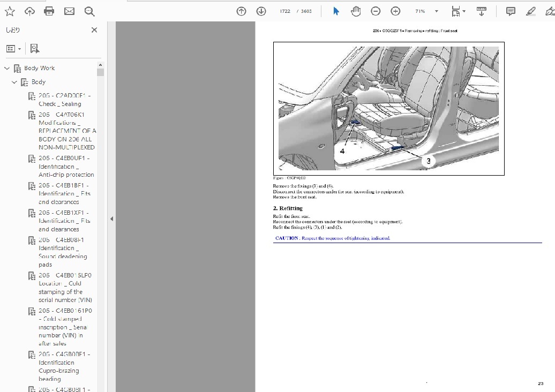Viewport: 555px width, 392px height.
Task: Select the Hand tool for panning
Action: pos(356,11)
